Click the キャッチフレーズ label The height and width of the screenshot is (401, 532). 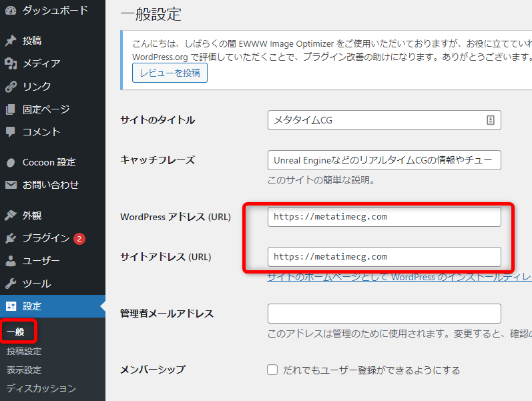click(158, 160)
